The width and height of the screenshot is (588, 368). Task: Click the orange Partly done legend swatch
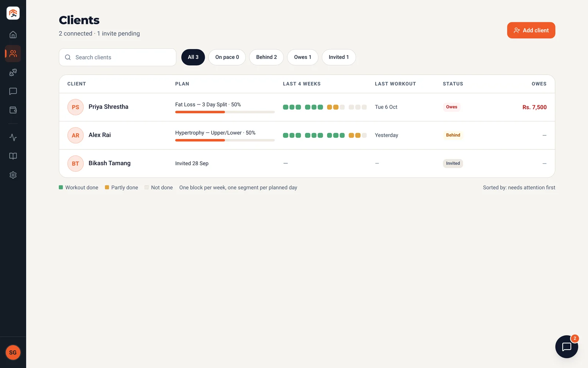107,187
